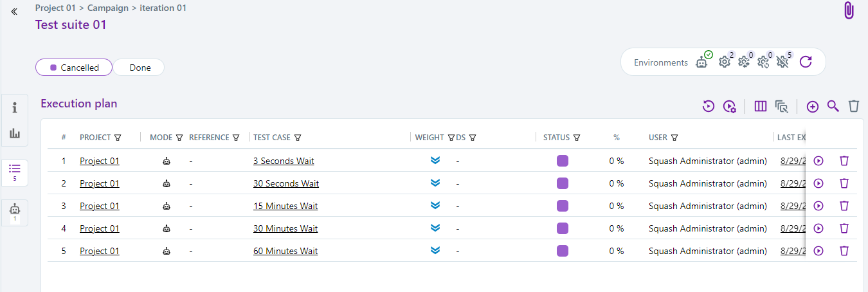The image size is (868, 292).
Task: Click the relaunch execution clock-play icon
Action: click(709, 107)
